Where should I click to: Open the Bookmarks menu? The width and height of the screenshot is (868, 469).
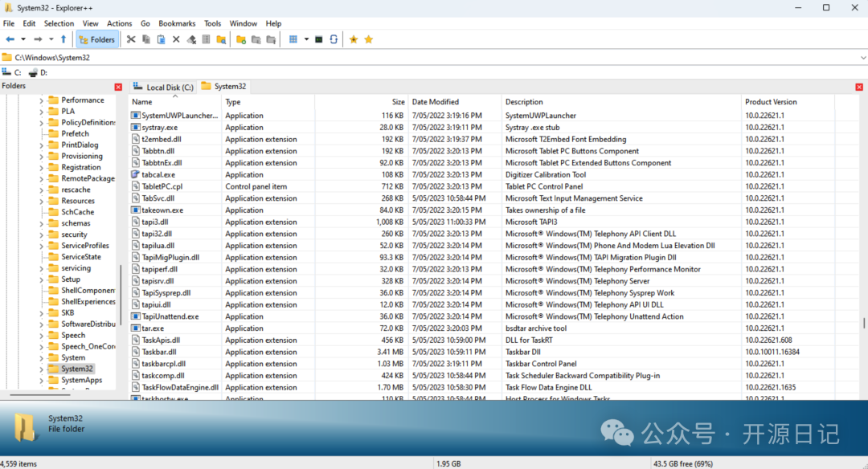tap(177, 23)
